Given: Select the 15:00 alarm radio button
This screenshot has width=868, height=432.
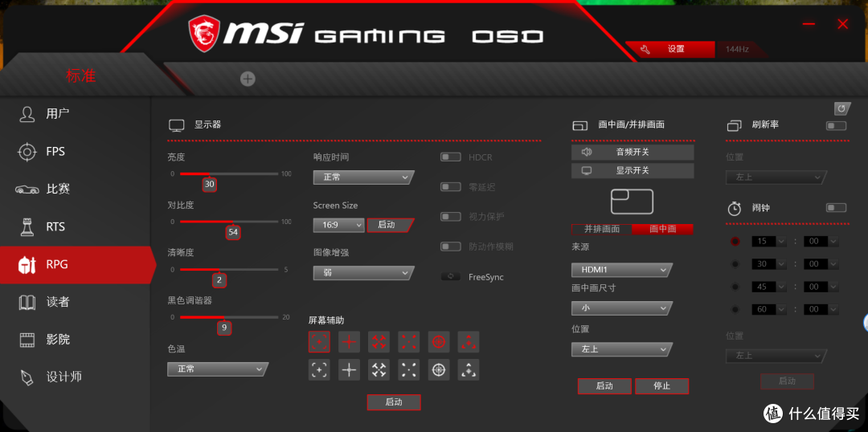Looking at the screenshot, I should (735, 241).
